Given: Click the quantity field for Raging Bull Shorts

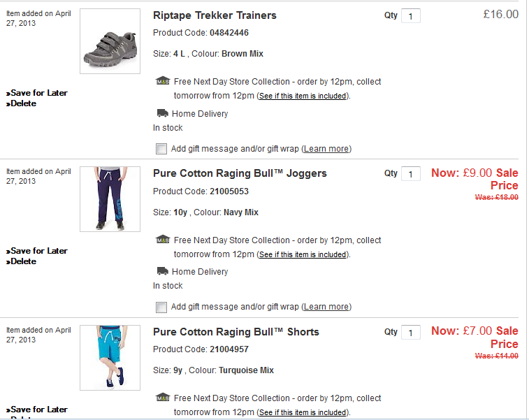Looking at the screenshot, I should point(411,333).
